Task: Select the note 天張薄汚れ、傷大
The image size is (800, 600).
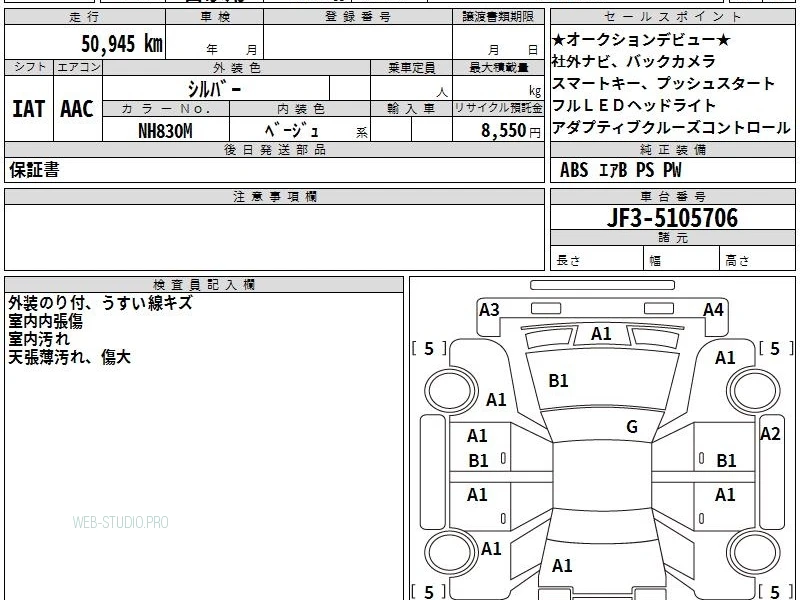Action: (x=69, y=357)
